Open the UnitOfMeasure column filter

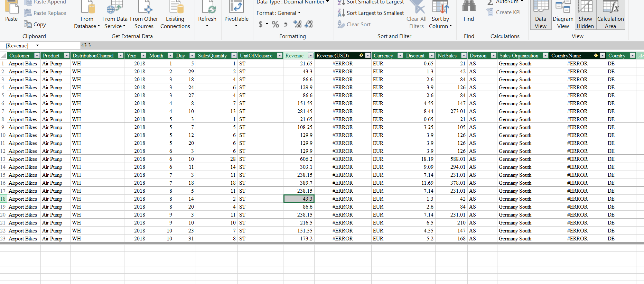coord(280,56)
